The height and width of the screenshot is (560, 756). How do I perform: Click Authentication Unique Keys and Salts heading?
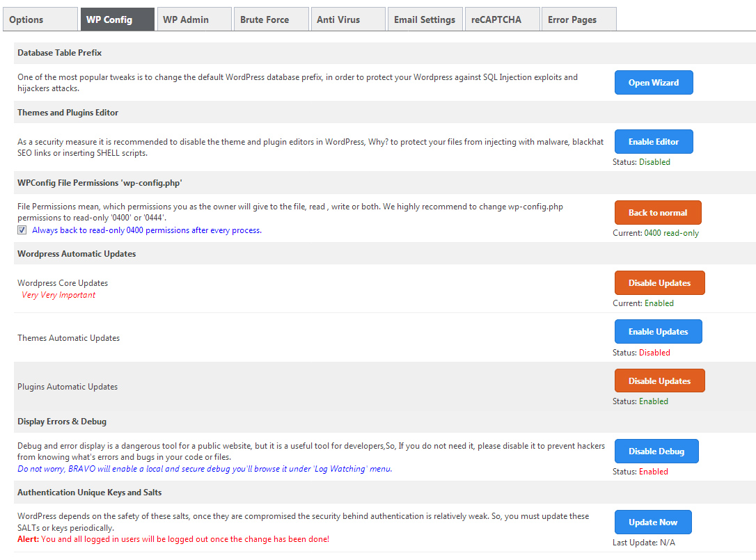[x=90, y=492]
